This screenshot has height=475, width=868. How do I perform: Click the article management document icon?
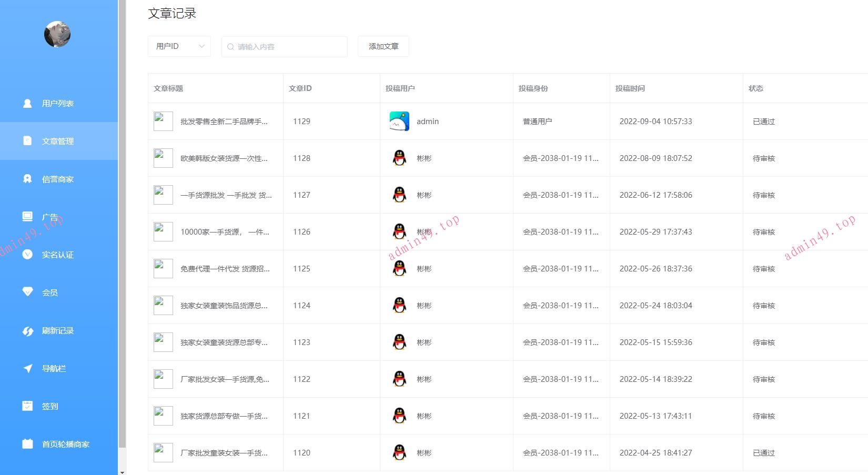pyautogui.click(x=27, y=140)
